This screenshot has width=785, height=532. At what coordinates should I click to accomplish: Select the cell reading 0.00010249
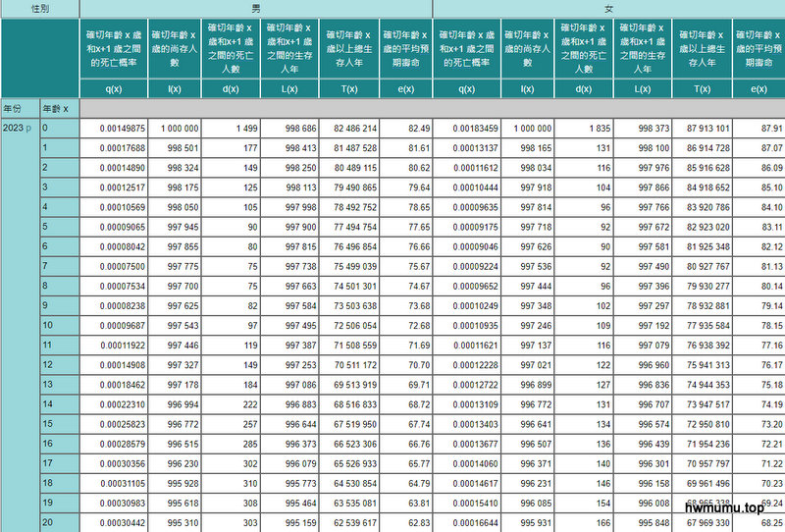tap(467, 305)
